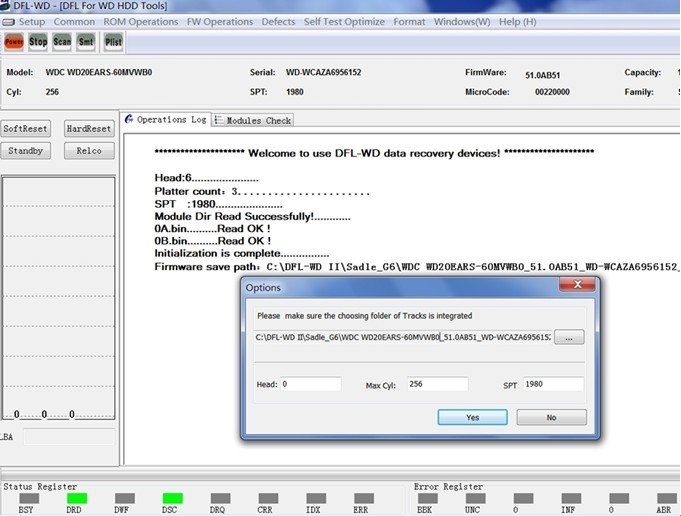Switch to the Modules Check tab
Screen dimensions: 681x516
pyautogui.click(x=253, y=120)
